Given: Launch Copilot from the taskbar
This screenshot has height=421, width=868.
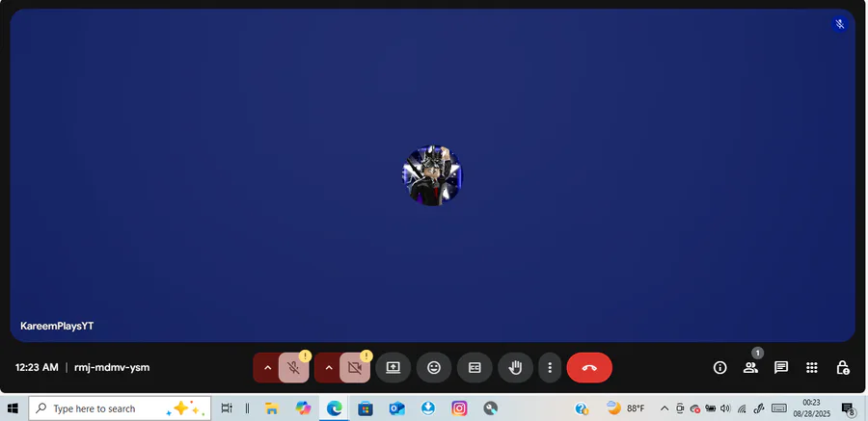Looking at the screenshot, I should 303,408.
